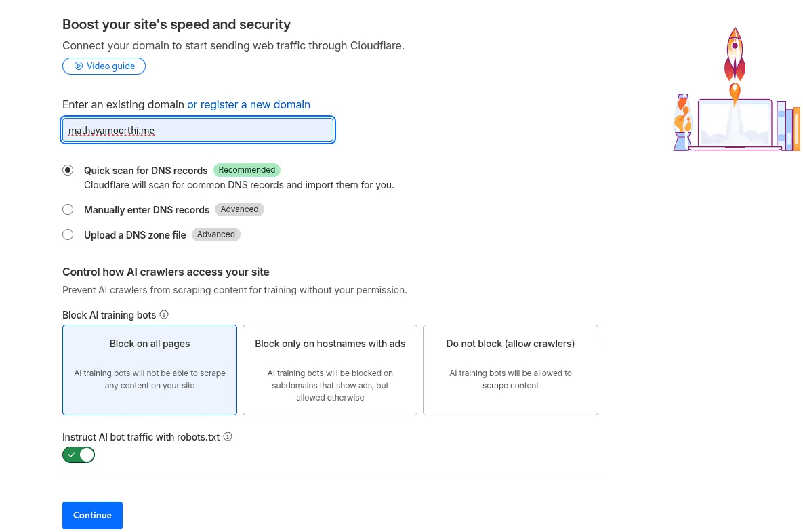
Task: Choose Upload a DNS zone file
Action: (68, 234)
